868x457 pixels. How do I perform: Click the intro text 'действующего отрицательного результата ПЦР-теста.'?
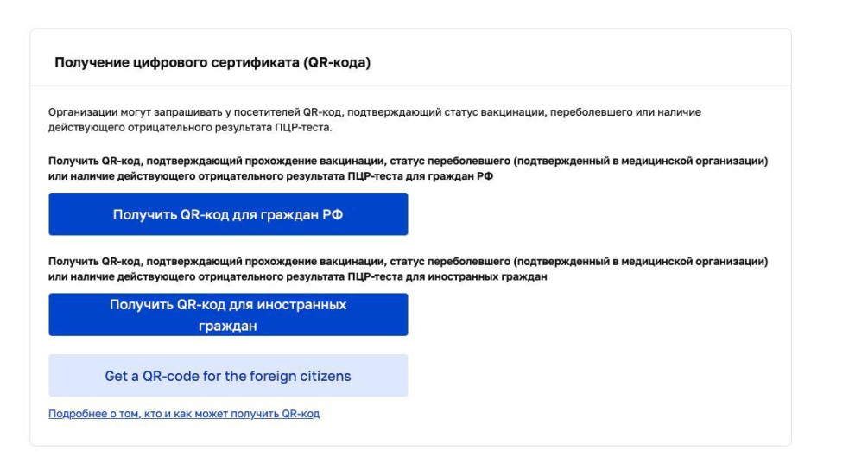(190, 128)
